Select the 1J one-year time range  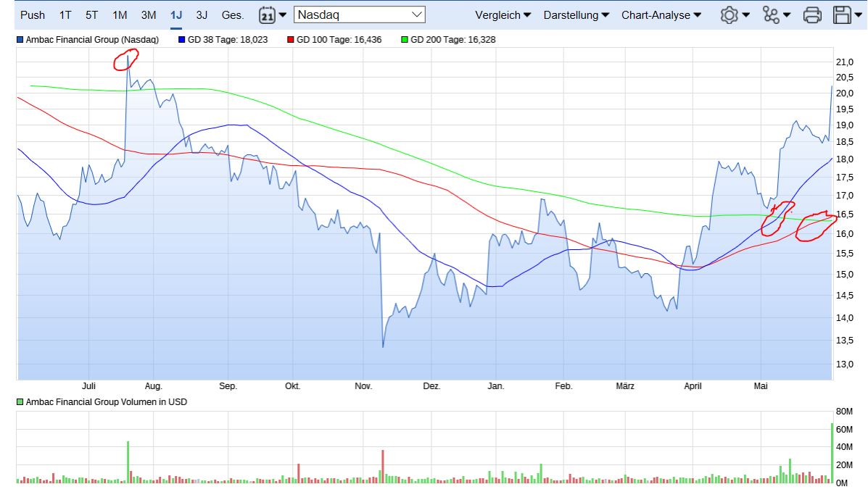pos(176,14)
